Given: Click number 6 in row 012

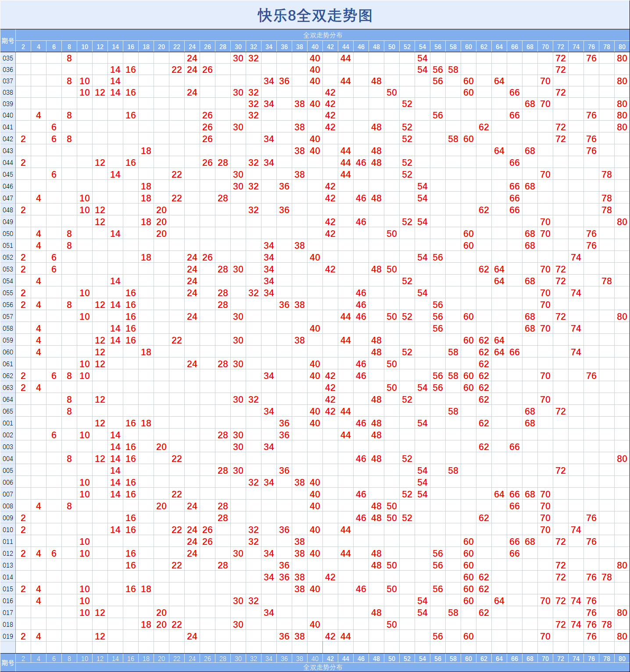Looking at the screenshot, I should tap(54, 553).
